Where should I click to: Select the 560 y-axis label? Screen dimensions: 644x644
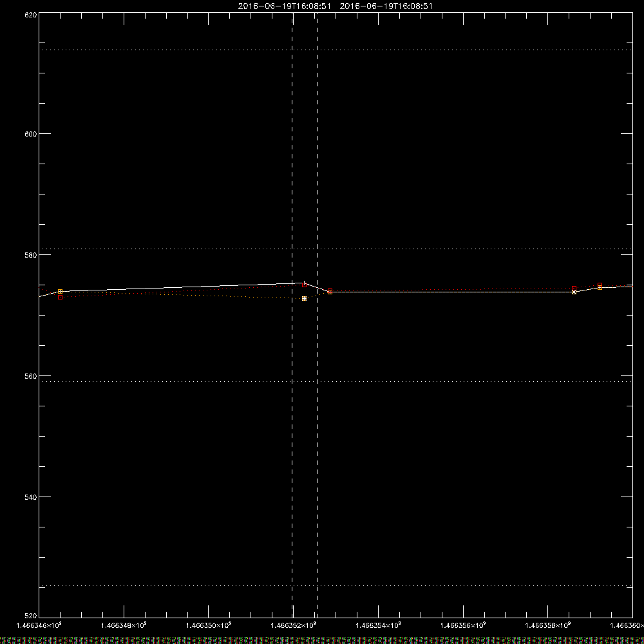coord(31,376)
